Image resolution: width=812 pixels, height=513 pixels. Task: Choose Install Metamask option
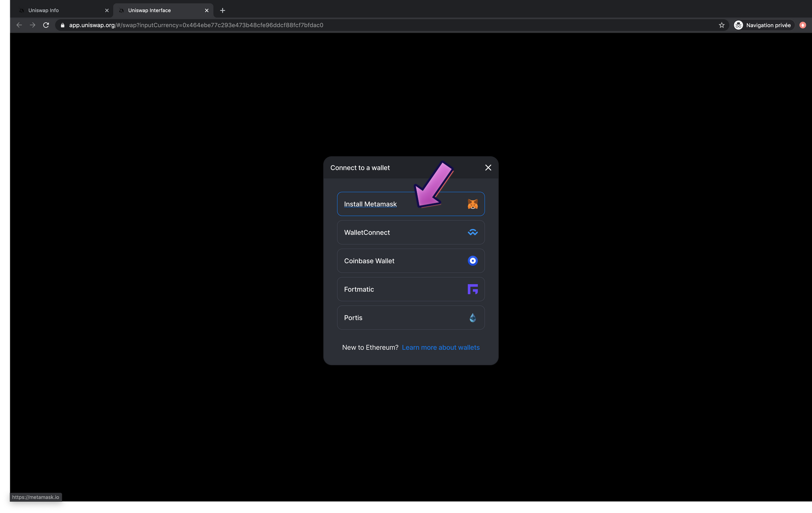411,204
